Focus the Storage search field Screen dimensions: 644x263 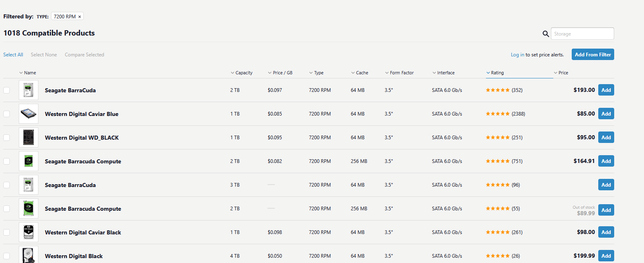click(x=582, y=33)
